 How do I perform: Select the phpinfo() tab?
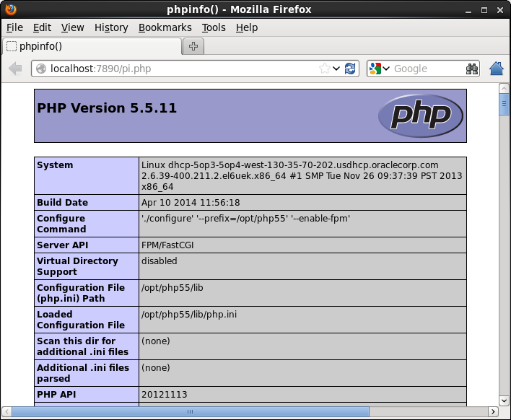point(92,46)
